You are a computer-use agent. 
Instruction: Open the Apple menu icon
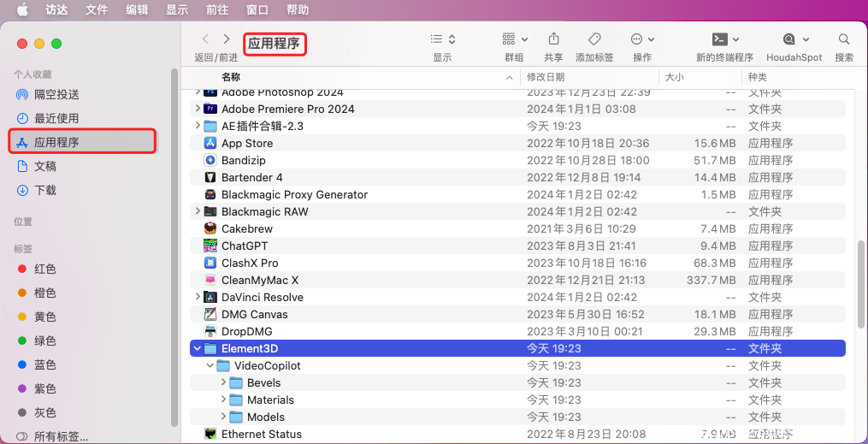[23, 9]
